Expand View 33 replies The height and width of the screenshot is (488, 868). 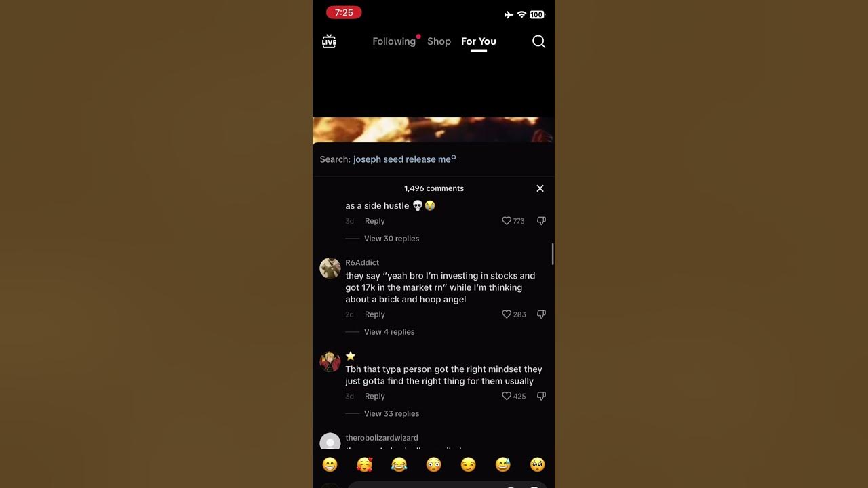click(391, 414)
